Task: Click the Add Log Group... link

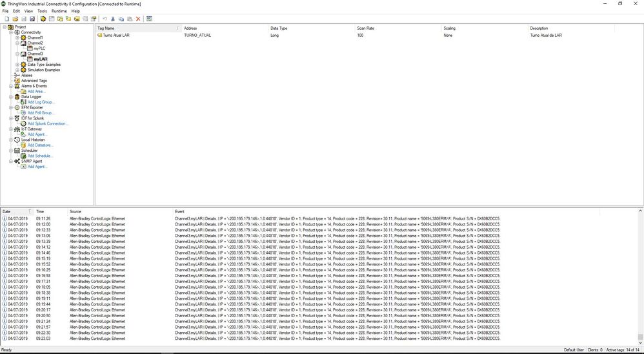Action: 41,102
